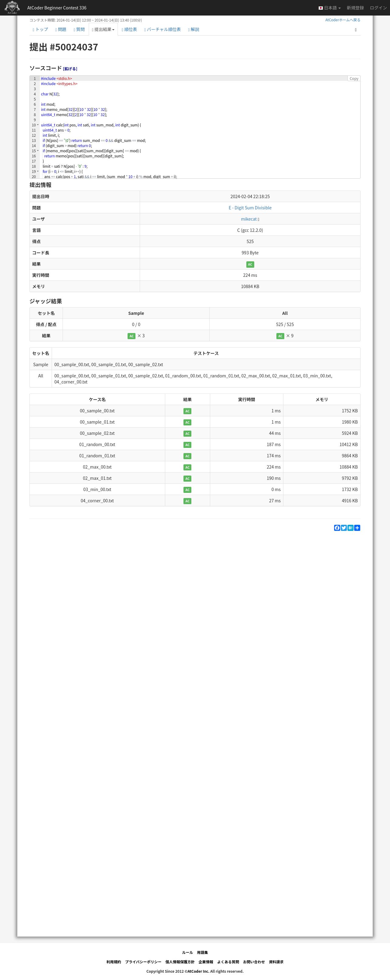Open 資料請求 footer link
This screenshot has width=390, height=980.
point(276,962)
